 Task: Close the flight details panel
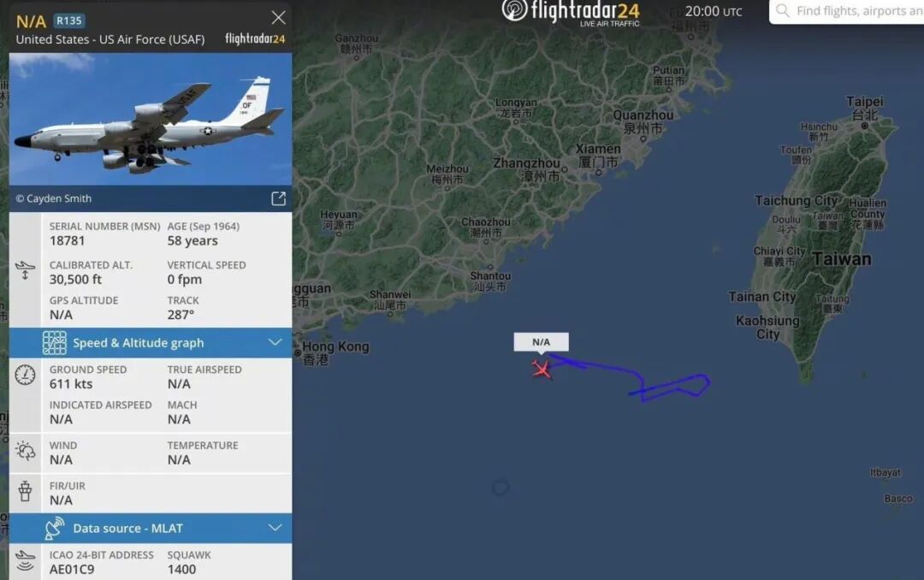[x=278, y=18]
